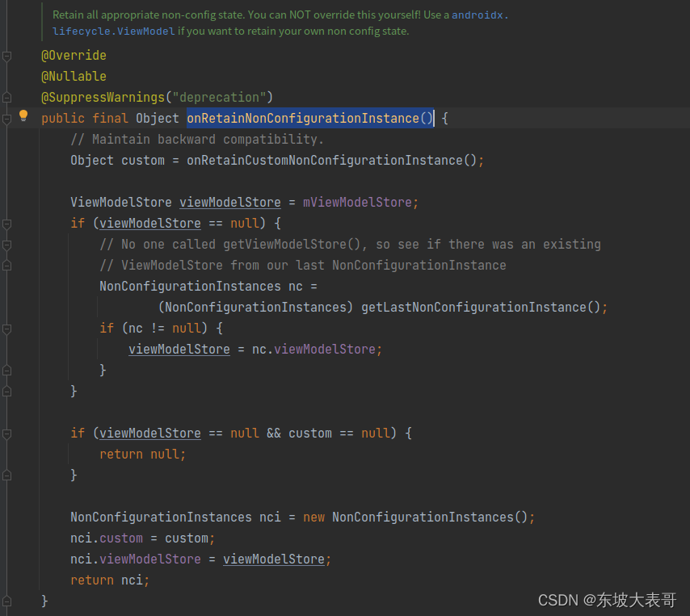Click fold end marker below 'return null;'
Screen dimensions: 690x616
coord(6,476)
